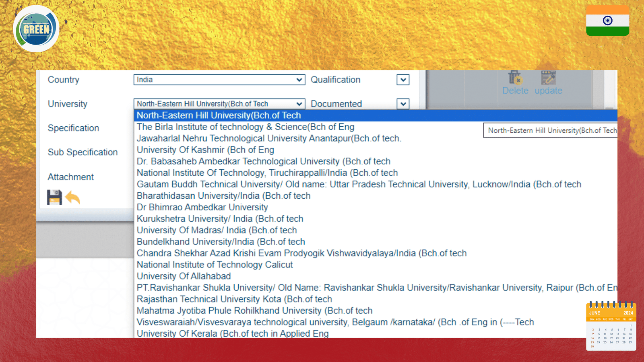Viewport: 644px width, 362px height.
Task: Click the India flag icon
Action: 607,21
